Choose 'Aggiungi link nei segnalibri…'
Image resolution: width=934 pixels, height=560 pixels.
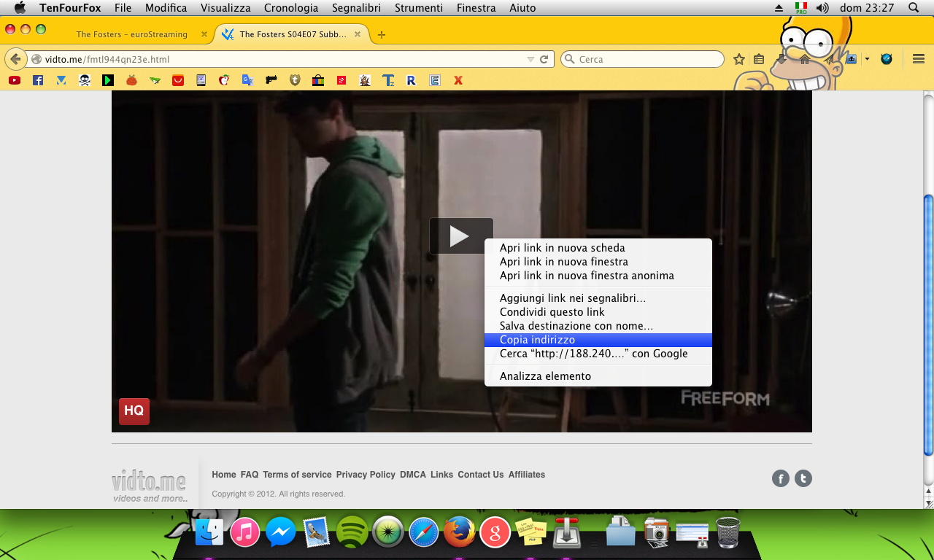(x=598, y=298)
